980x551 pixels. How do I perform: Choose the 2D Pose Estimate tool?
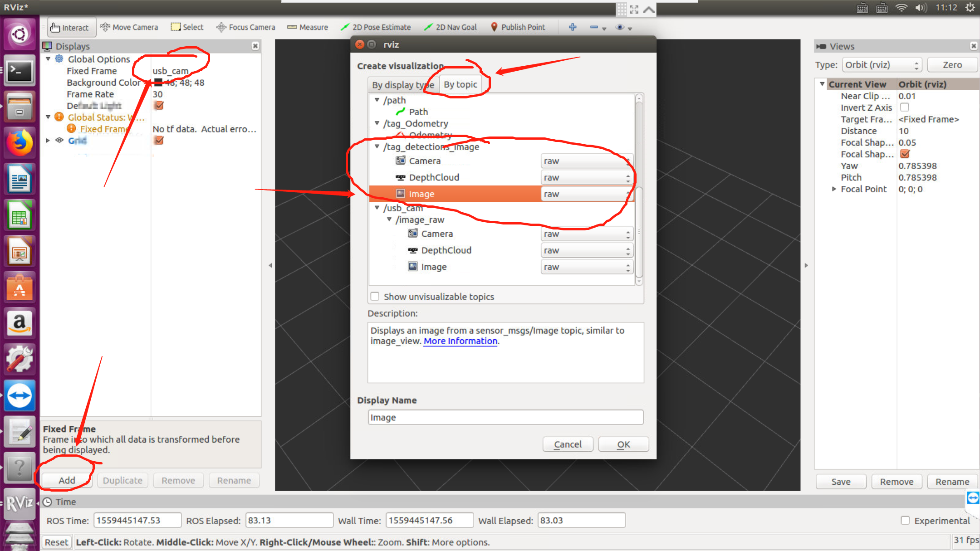(x=376, y=27)
